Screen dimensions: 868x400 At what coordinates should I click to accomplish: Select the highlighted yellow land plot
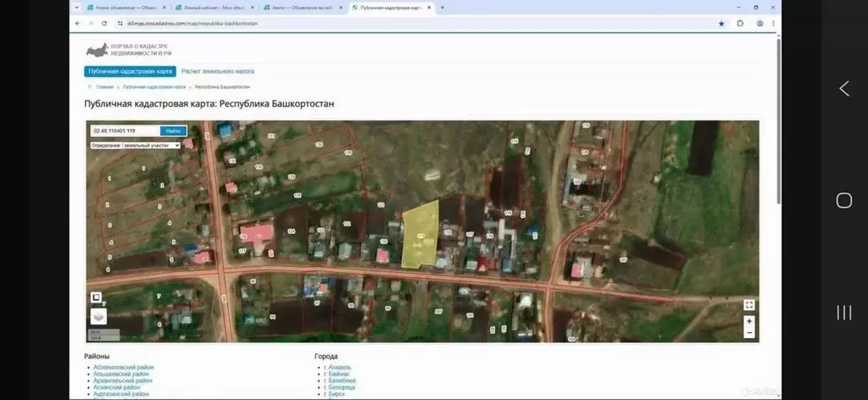pos(421,236)
